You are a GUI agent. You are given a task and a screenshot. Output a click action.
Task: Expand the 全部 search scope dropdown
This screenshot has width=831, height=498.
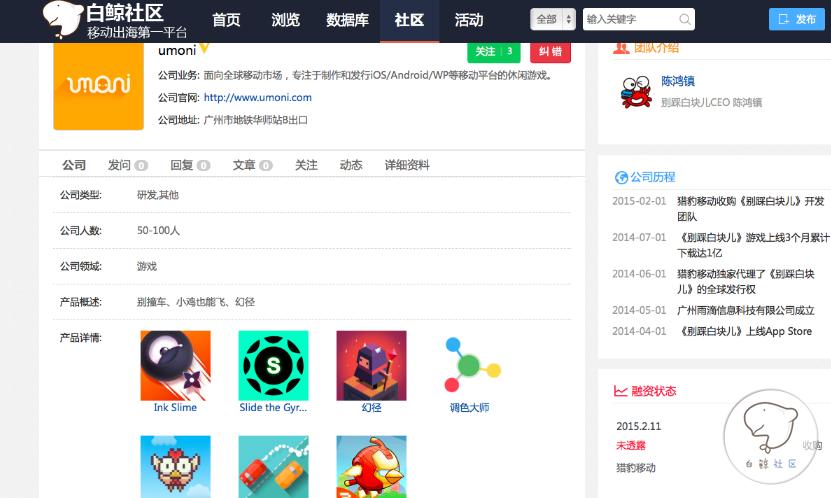(x=553, y=20)
